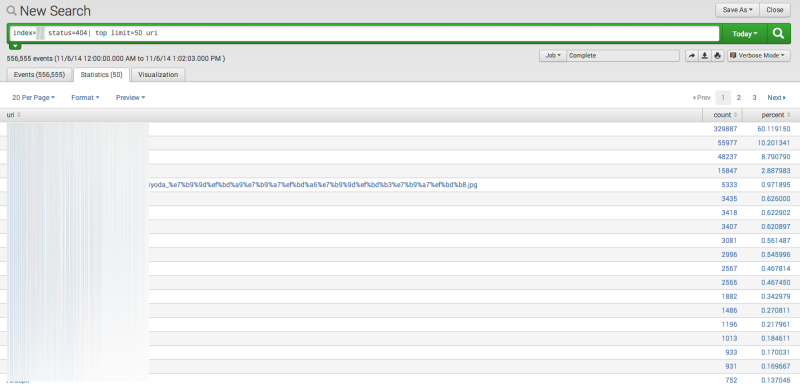Click the Next page link
The image size is (800, 386).
click(777, 97)
